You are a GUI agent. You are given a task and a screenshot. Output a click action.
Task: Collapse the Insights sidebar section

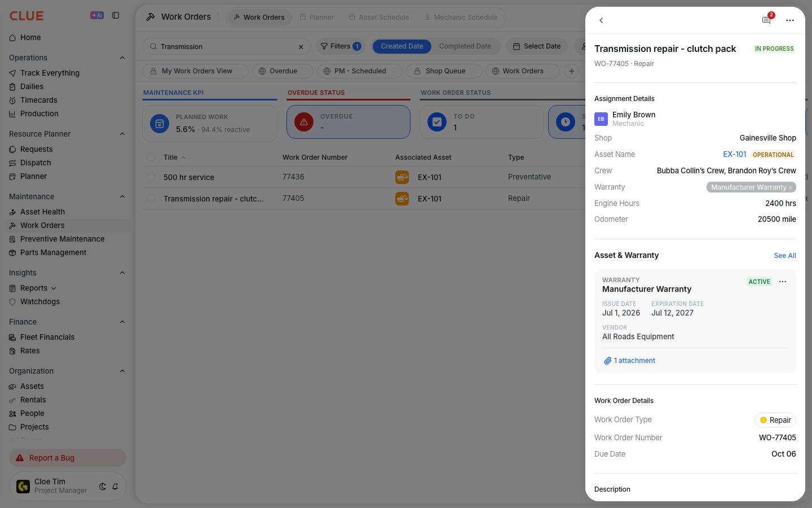[122, 273]
